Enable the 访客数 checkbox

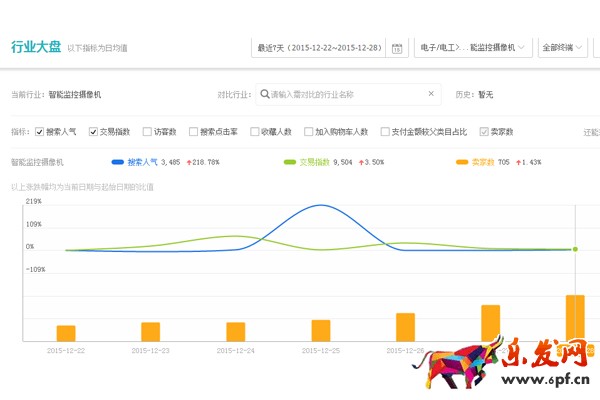pos(147,131)
